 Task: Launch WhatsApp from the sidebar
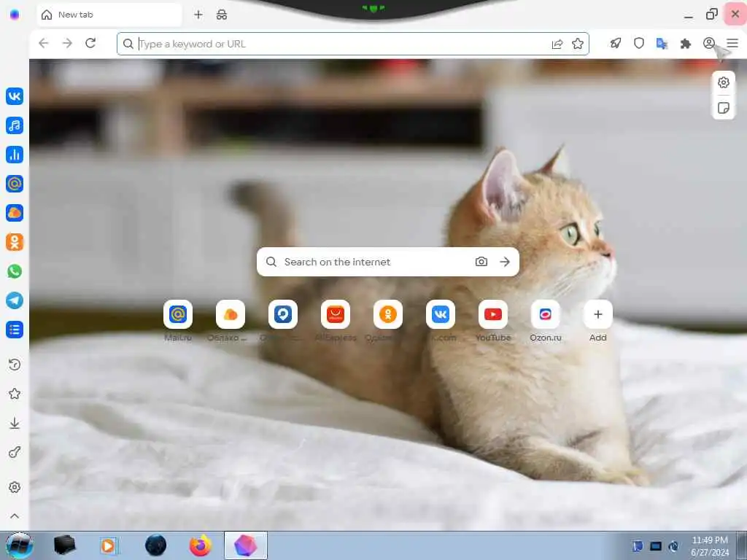[x=15, y=271]
